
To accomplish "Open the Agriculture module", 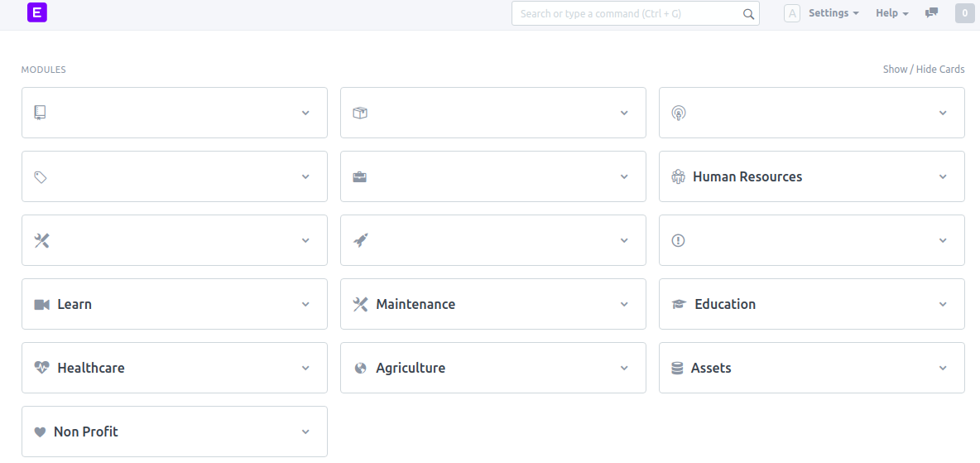I will tap(493, 368).
